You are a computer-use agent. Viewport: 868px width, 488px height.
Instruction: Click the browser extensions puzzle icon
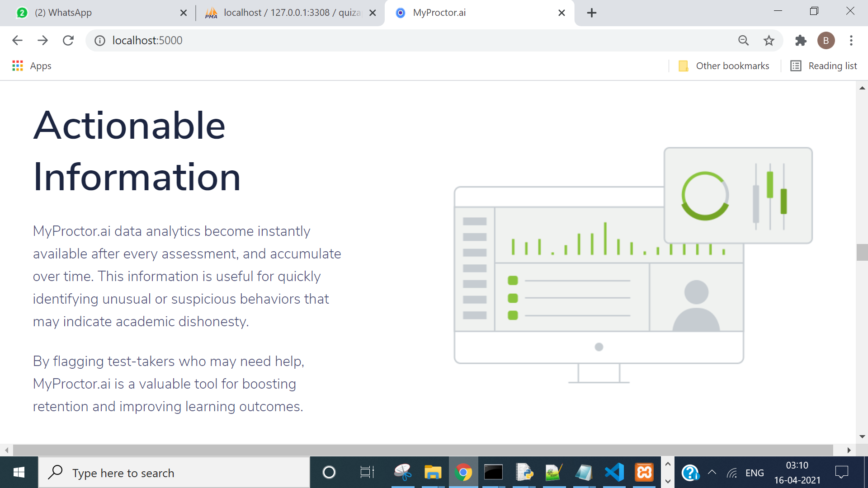801,40
